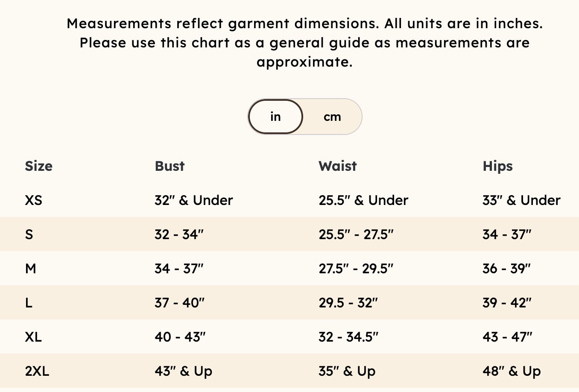The width and height of the screenshot is (579, 392).
Task: Switch units to cm
Action: 332,117
